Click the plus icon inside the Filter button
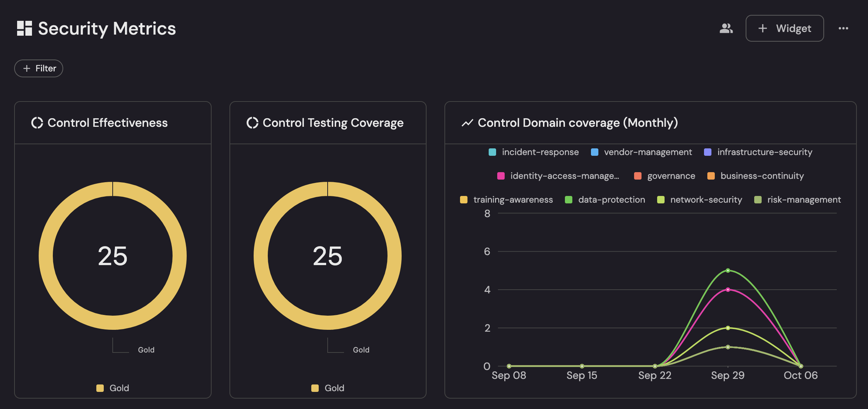This screenshot has width=868, height=409. click(x=26, y=68)
